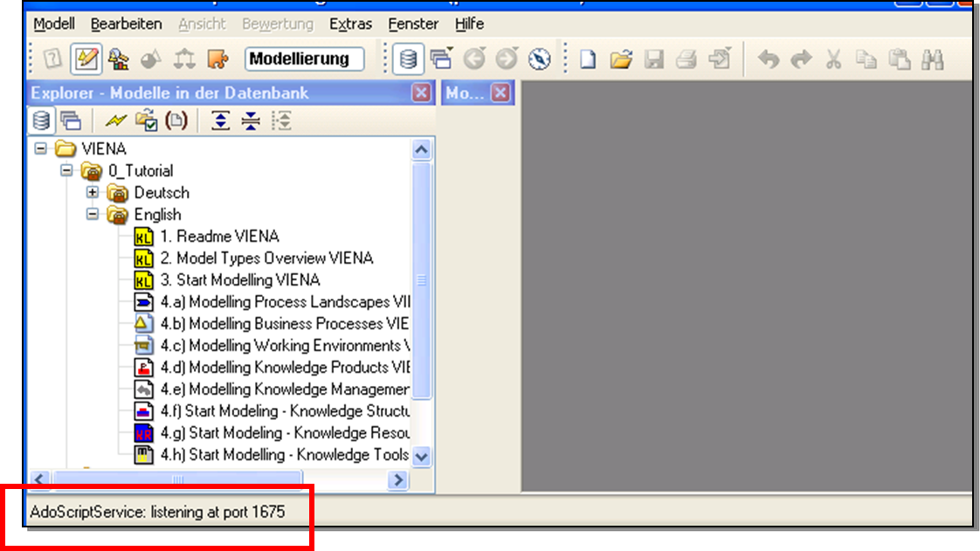Click the Paste clipboard icon
Viewport: 980px width, 551px height.
900,59
